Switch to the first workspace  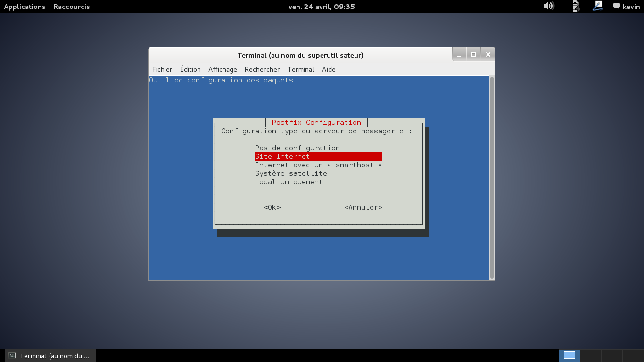click(570, 355)
